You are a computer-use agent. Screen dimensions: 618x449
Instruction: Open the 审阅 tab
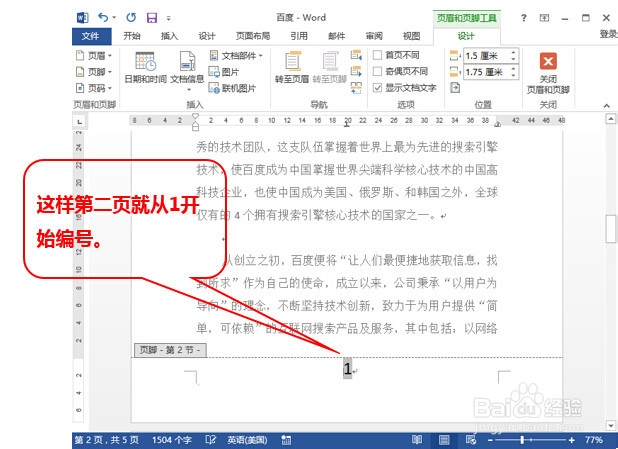click(x=374, y=36)
